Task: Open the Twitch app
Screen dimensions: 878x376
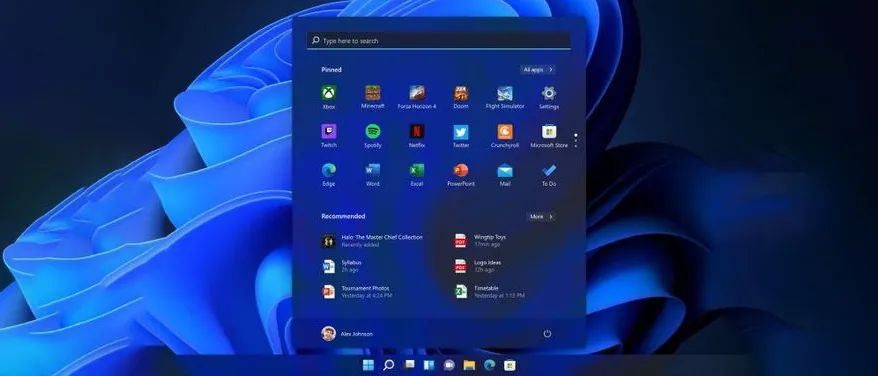Action: click(329, 136)
